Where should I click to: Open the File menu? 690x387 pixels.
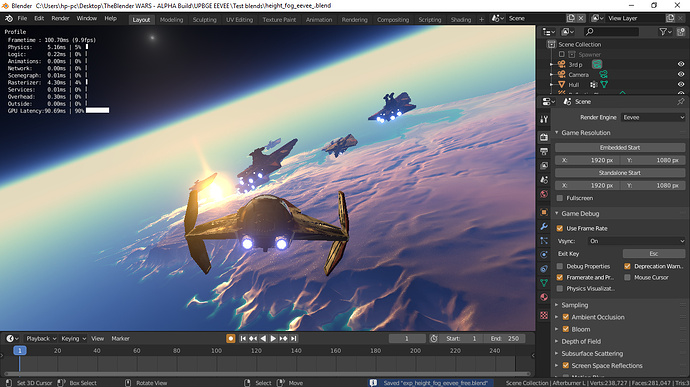coord(22,18)
